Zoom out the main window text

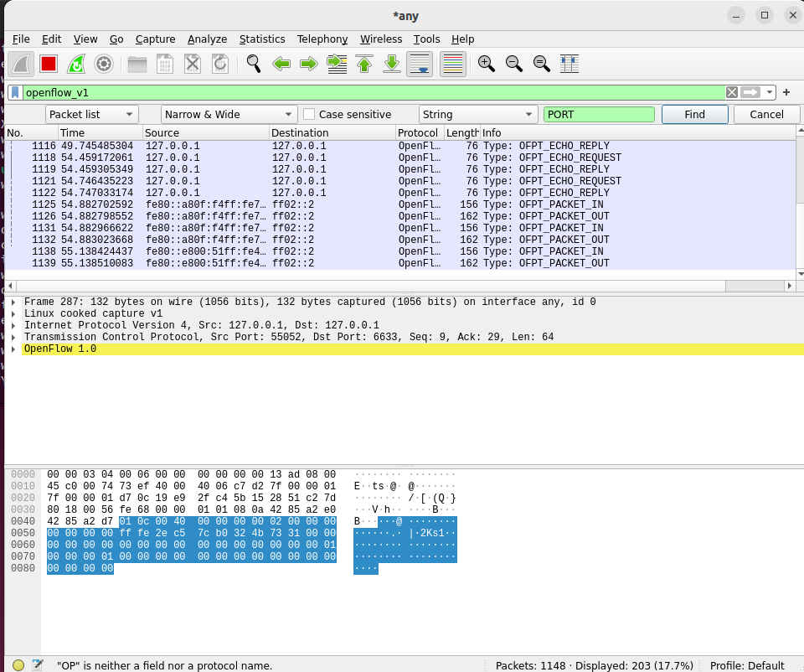click(513, 65)
